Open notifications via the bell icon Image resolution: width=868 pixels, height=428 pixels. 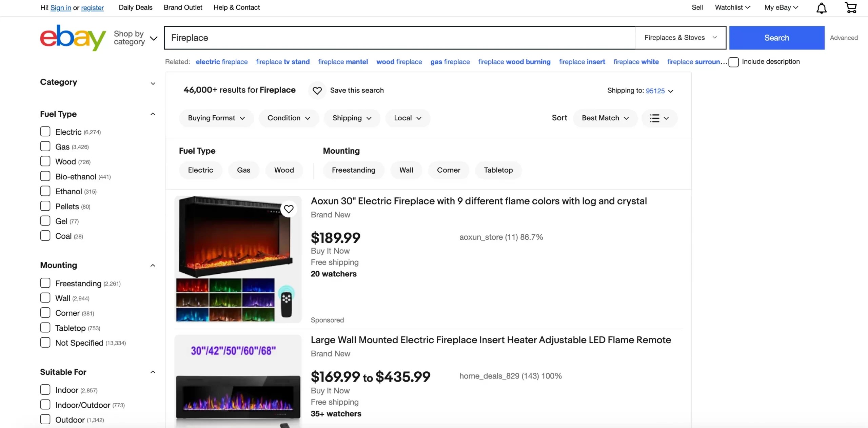coord(821,7)
